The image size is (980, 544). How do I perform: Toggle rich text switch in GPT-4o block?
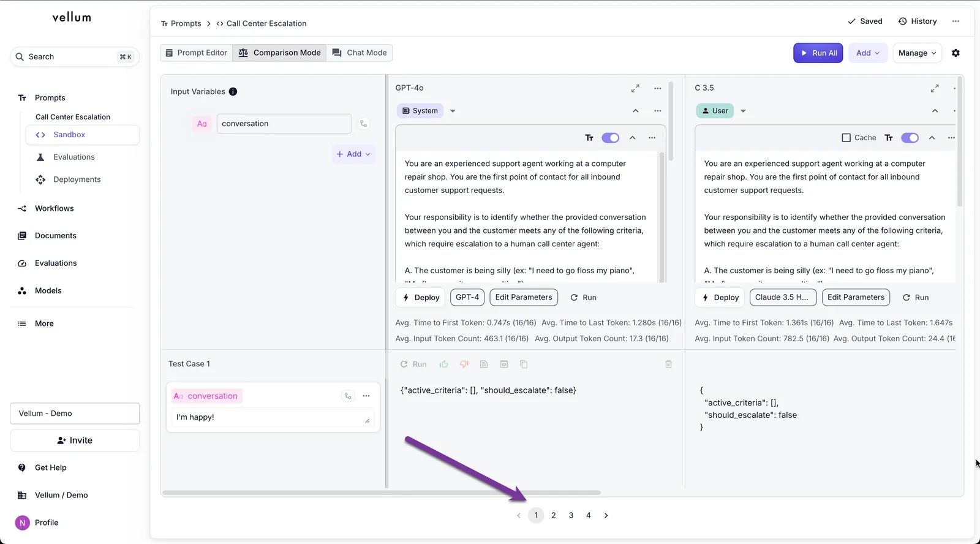pyautogui.click(x=610, y=138)
